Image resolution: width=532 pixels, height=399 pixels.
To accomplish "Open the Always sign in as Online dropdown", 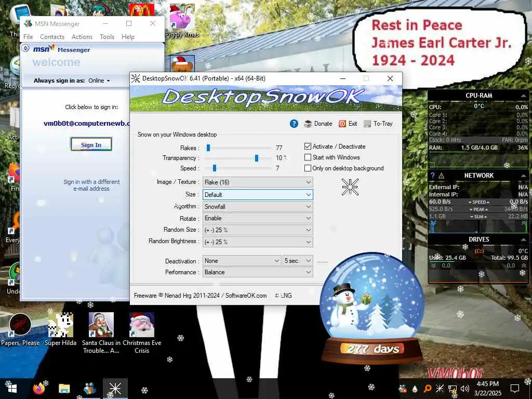I will (99, 81).
